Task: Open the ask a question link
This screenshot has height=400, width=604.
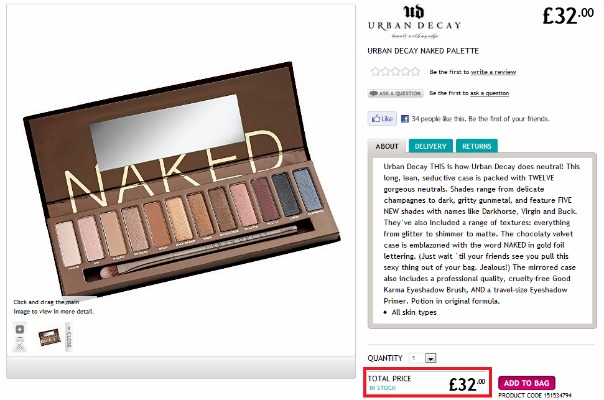Action: 489,93
